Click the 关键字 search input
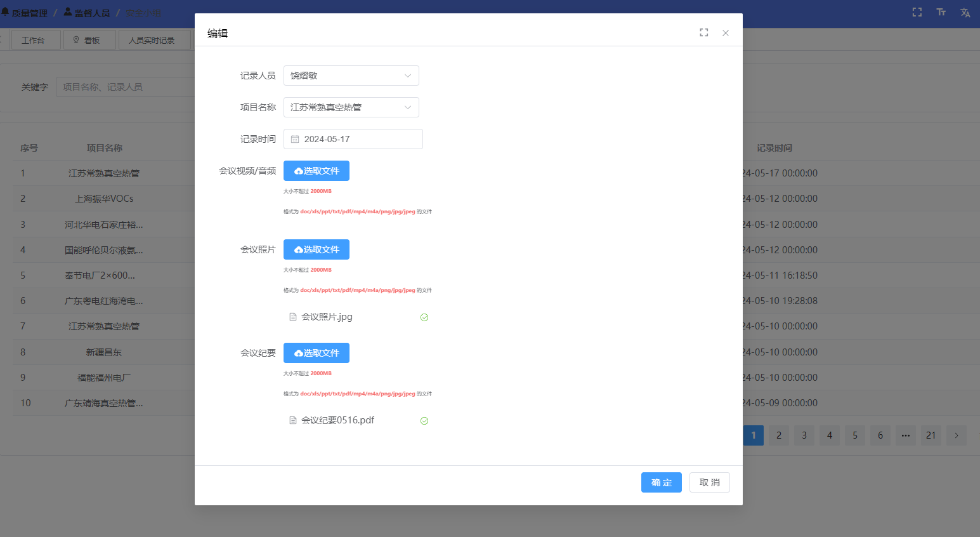This screenshot has width=980, height=537. pos(126,87)
